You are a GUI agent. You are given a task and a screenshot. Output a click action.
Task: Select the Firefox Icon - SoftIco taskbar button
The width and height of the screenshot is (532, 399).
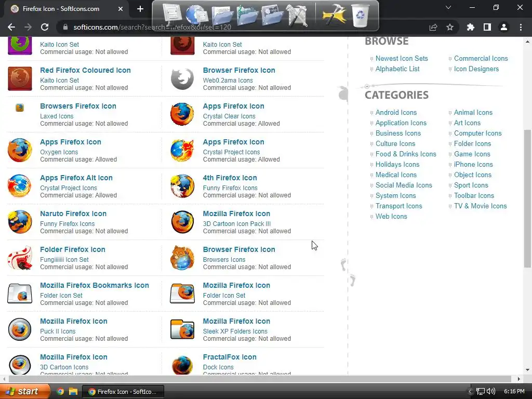124,392
